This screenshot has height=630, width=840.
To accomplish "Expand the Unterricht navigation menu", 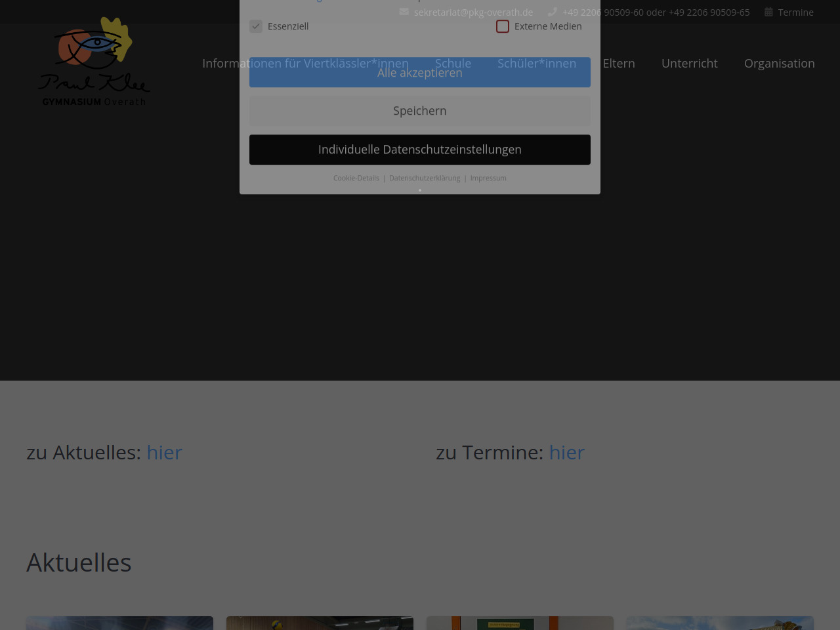I will point(689,64).
